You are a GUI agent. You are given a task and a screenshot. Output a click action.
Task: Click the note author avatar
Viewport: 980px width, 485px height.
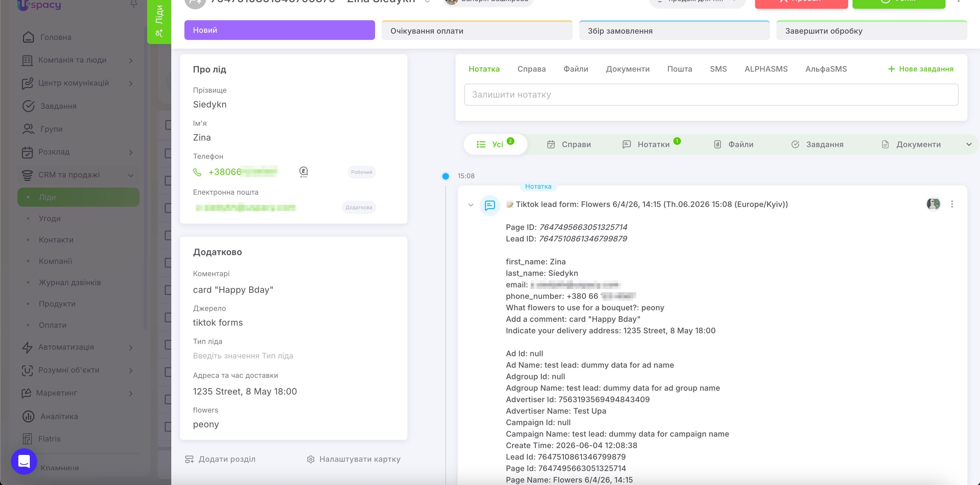pos(933,204)
